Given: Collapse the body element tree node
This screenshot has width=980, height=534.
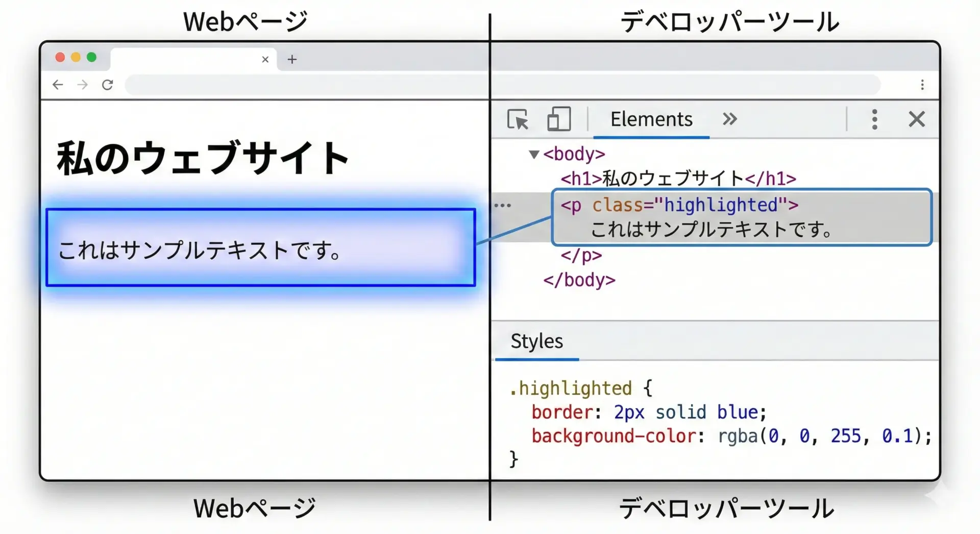Looking at the screenshot, I should [534, 154].
